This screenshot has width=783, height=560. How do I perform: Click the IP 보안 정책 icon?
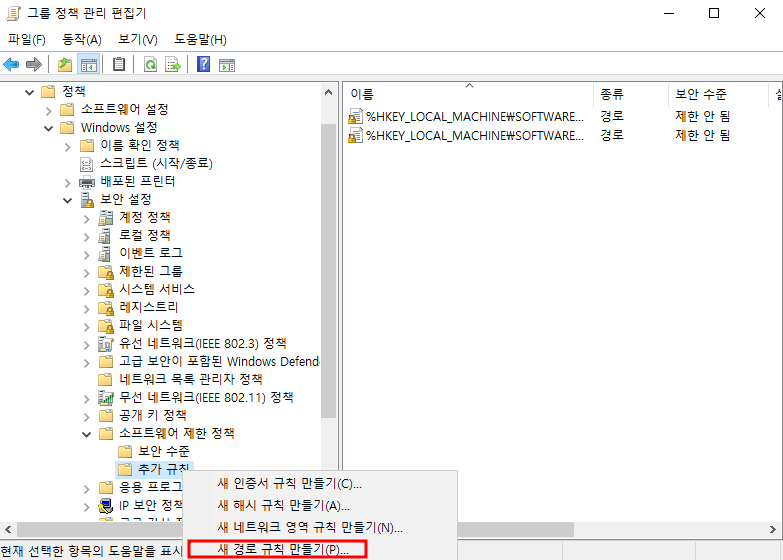click(x=105, y=506)
